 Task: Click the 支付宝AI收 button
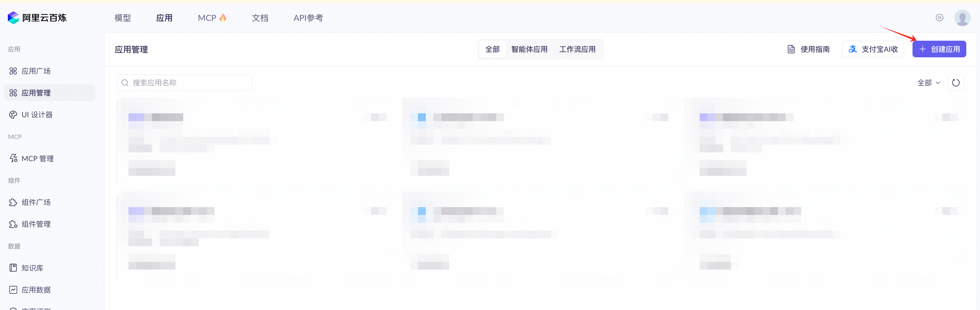tap(873, 49)
